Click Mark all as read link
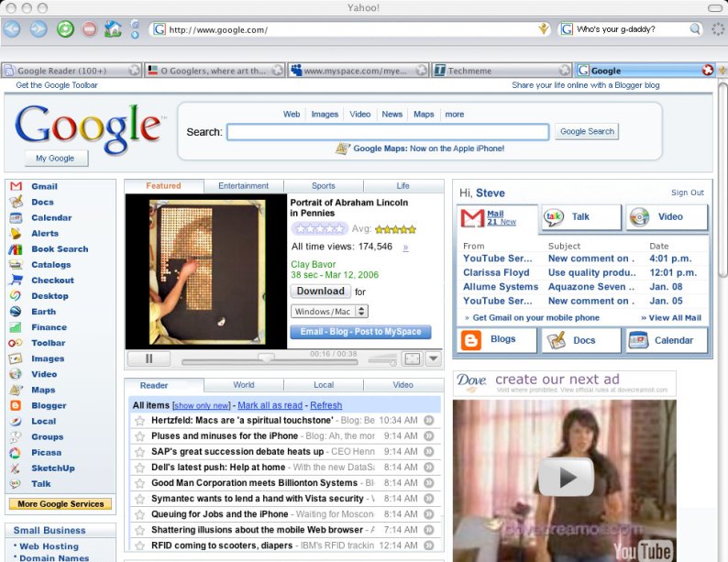The height and width of the screenshot is (562, 728). point(270,405)
